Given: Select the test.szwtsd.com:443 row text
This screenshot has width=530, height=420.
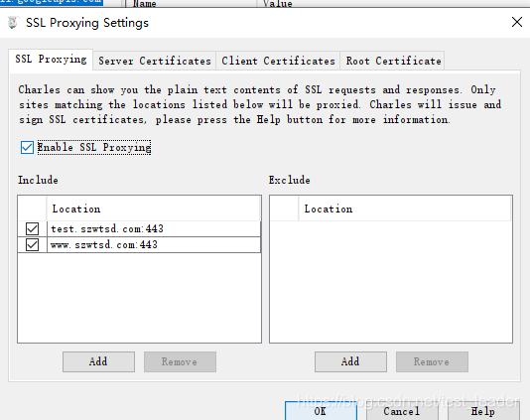Looking at the screenshot, I should [x=107, y=229].
